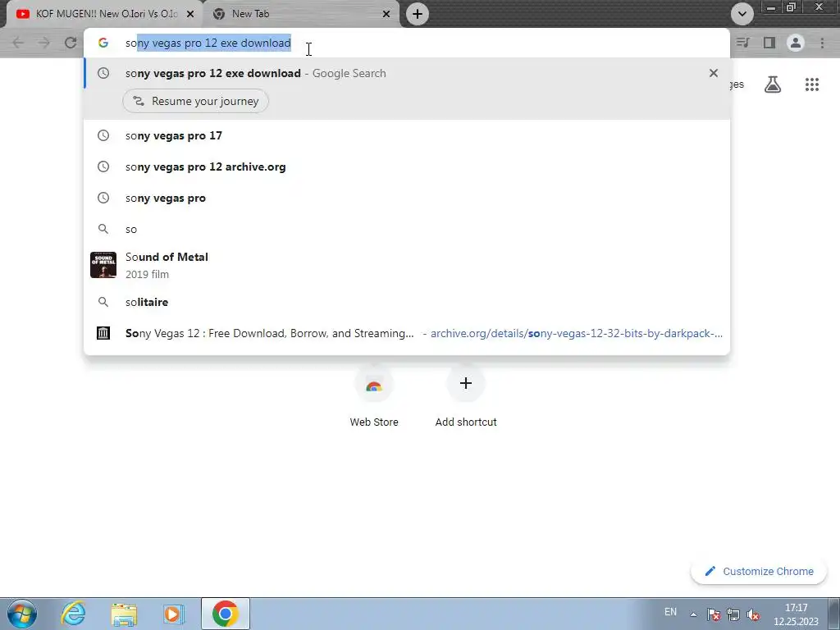Click the Customize Chrome button

tap(759, 571)
